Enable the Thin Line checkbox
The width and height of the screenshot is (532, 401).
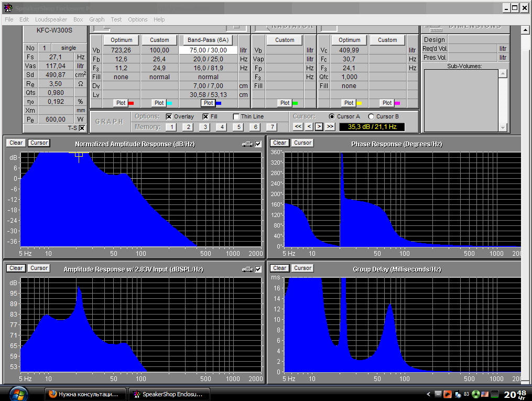[236, 116]
